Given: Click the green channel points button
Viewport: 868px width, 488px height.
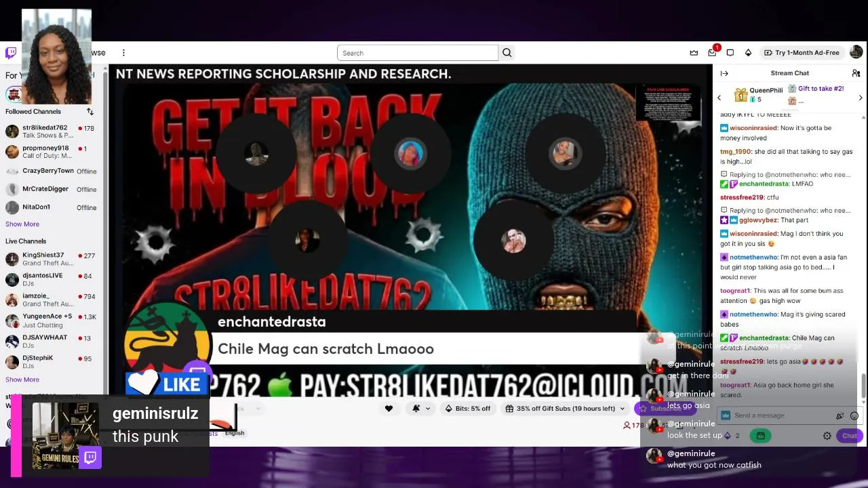Looking at the screenshot, I should [761, 436].
